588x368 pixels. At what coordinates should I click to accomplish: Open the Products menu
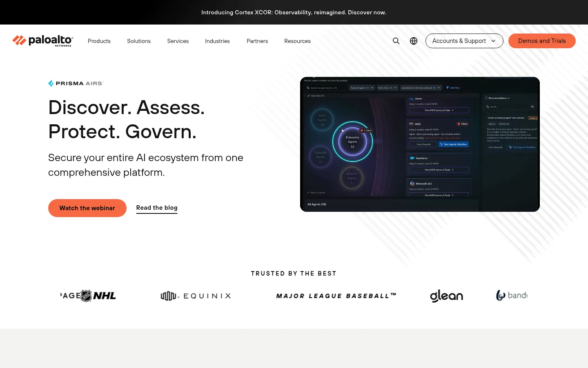tap(99, 41)
